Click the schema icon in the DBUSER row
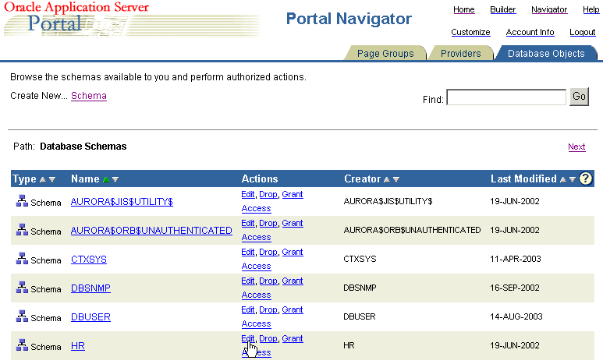The height and width of the screenshot is (364, 603). (22, 316)
